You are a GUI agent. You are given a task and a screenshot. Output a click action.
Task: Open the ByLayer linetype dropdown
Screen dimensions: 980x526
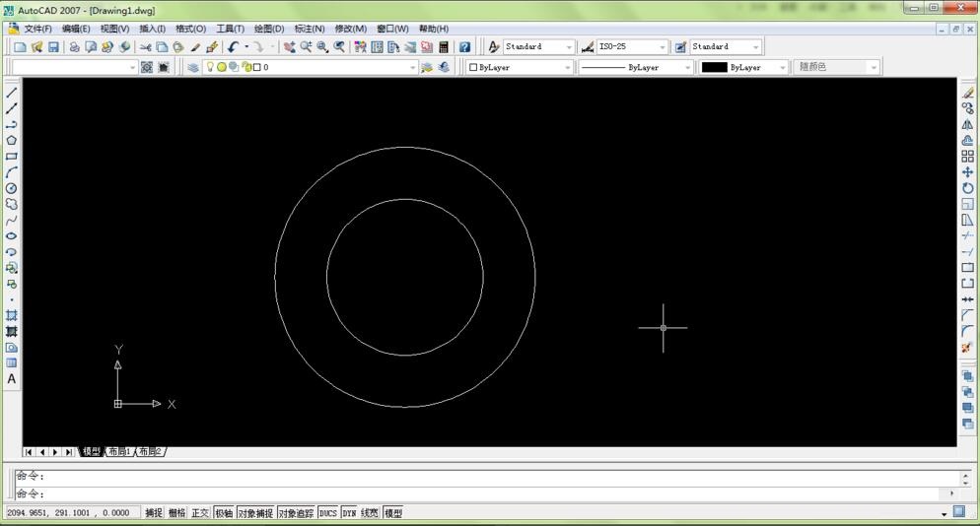[686, 68]
